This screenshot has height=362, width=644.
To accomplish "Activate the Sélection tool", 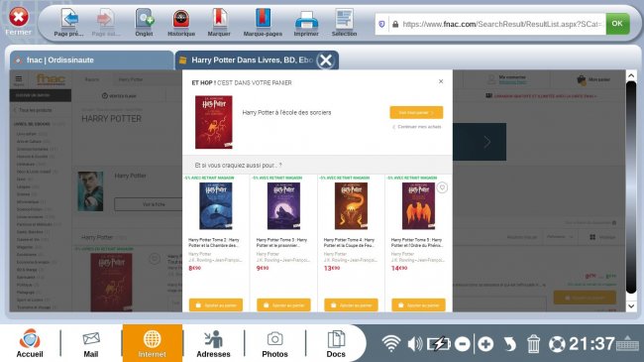I will [x=344, y=23].
